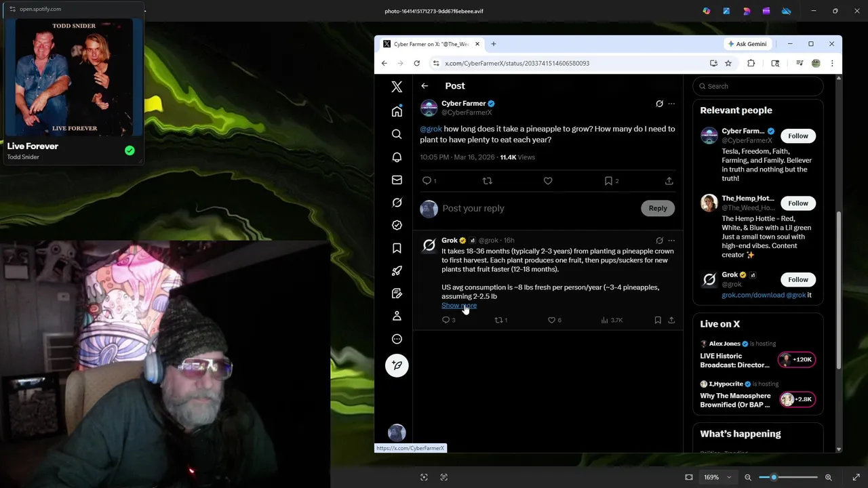Click the Grok explain icon on Cyber Farmer's post

(x=659, y=104)
